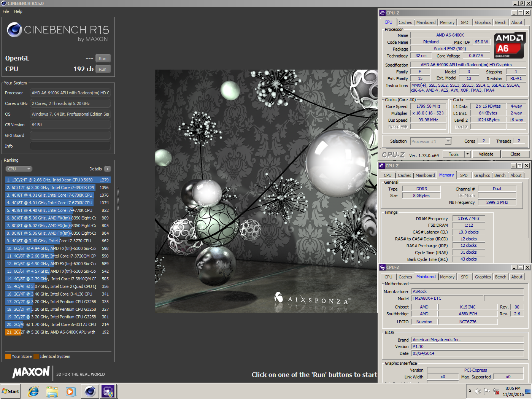Click the Cinebench title bar icon

click(x=4, y=3)
